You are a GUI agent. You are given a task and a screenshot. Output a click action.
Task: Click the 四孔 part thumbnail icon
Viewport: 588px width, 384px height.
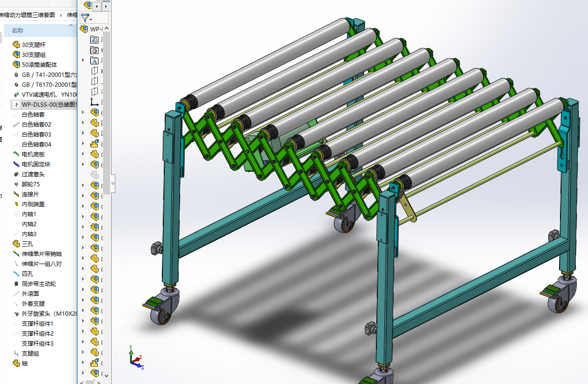click(17, 274)
